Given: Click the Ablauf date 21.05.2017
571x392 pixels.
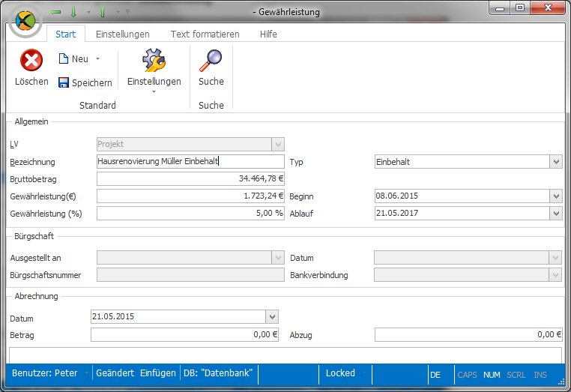Looking at the screenshot, I should [397, 213].
